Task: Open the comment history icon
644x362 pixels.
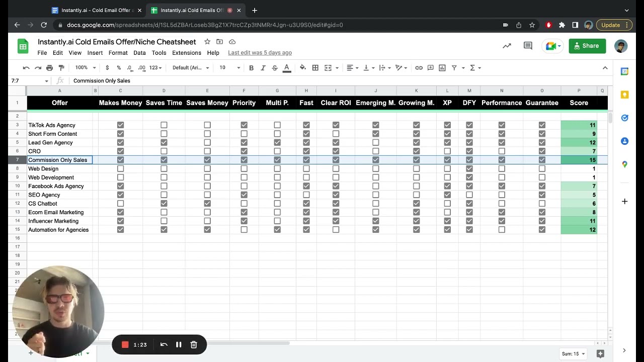Action: tap(528, 46)
